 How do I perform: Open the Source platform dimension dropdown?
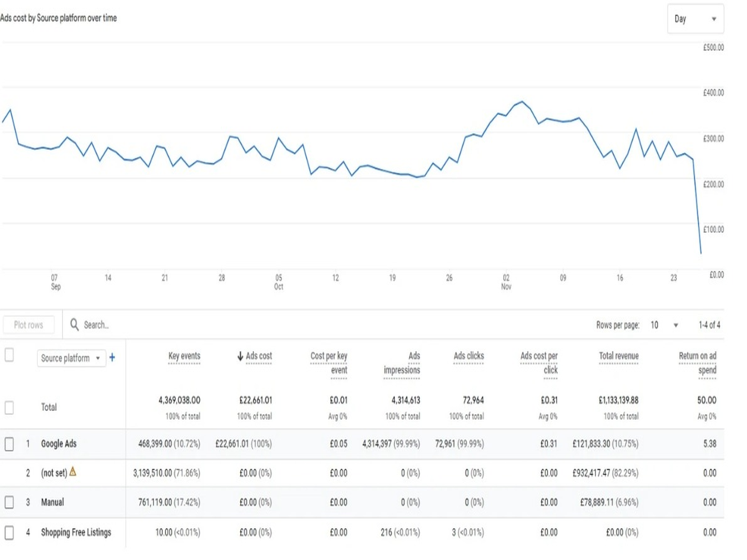[x=71, y=358]
